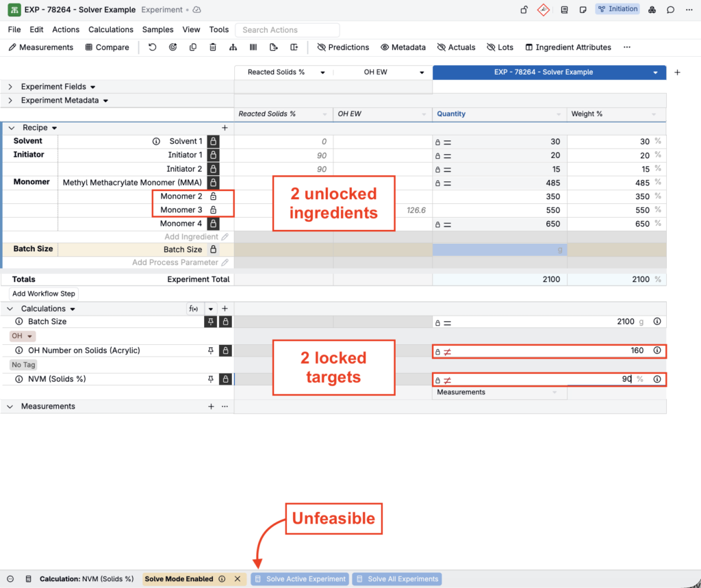
Task: Click the export file icon in toolbar
Action: click(x=273, y=47)
